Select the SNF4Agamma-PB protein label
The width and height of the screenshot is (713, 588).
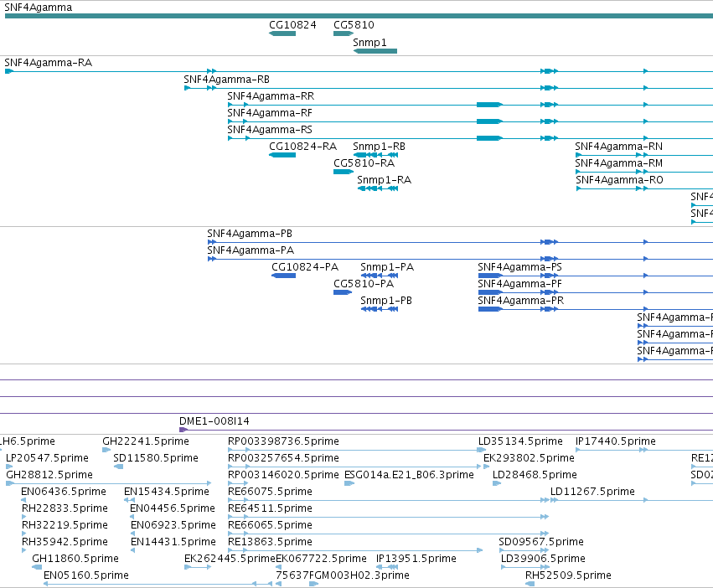pos(250,234)
